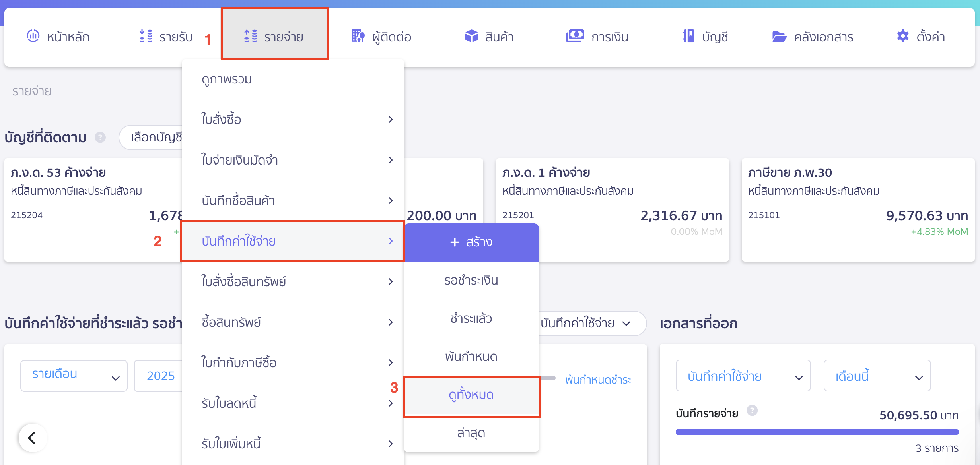This screenshot has width=980, height=465.
Task: Open บันทึกซื้อสินค้า menu entry
Action: (x=293, y=200)
